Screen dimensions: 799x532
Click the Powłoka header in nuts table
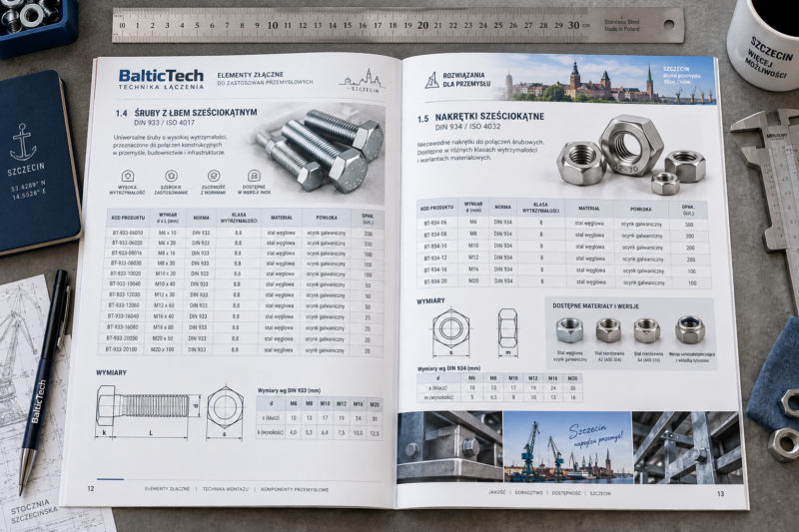coord(640,209)
